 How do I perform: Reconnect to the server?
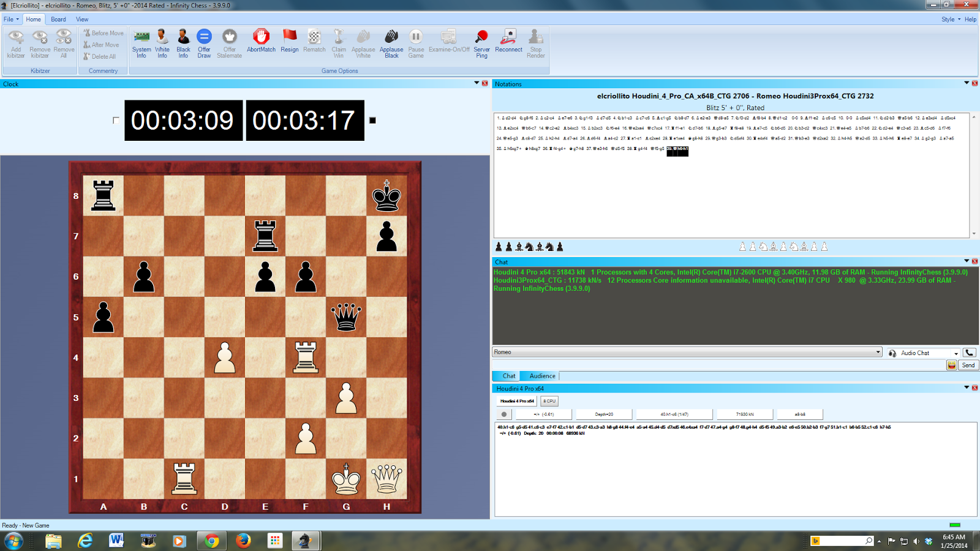coord(508,40)
